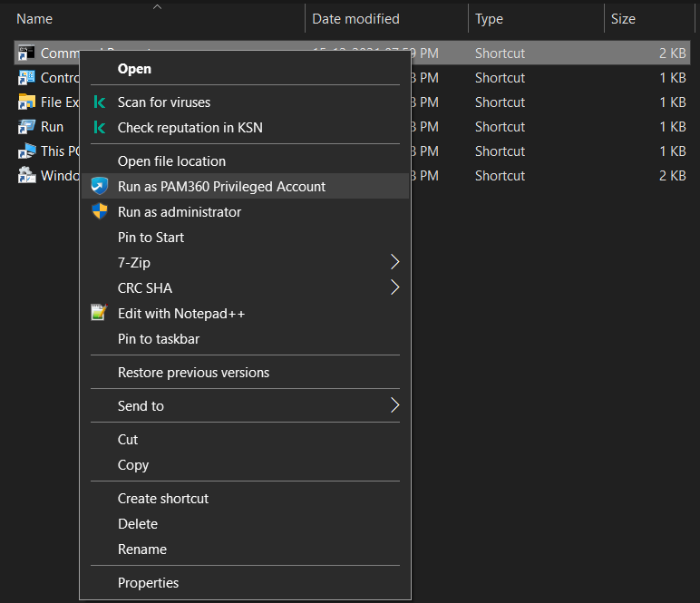This screenshot has height=603, width=700.
Task: Click the PAM360 Privileged Account shield icon
Action: 100,187
